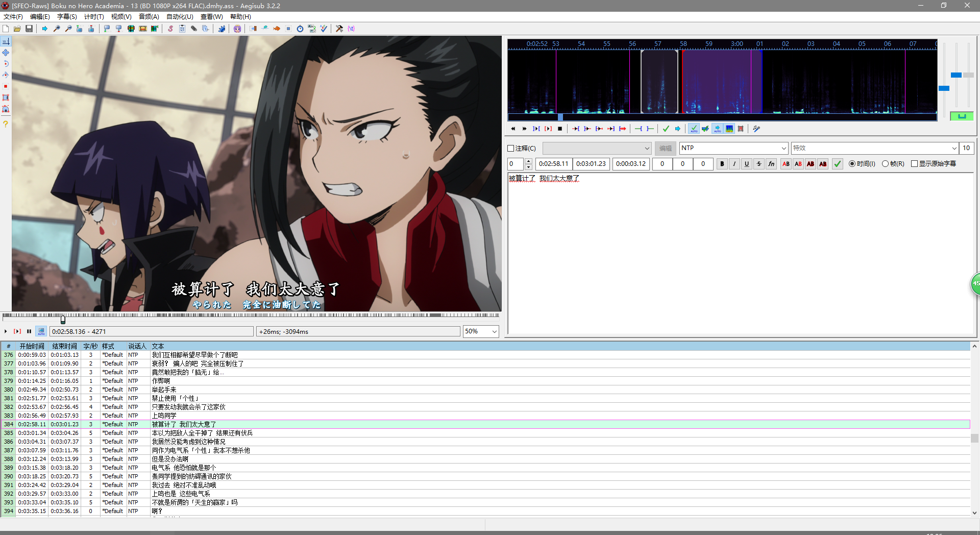Click the Italic I formatting button
Image resolution: width=980 pixels, height=535 pixels.
point(734,164)
